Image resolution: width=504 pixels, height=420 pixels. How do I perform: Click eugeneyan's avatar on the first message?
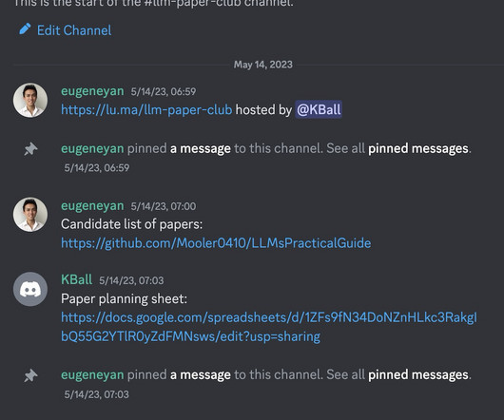click(30, 100)
